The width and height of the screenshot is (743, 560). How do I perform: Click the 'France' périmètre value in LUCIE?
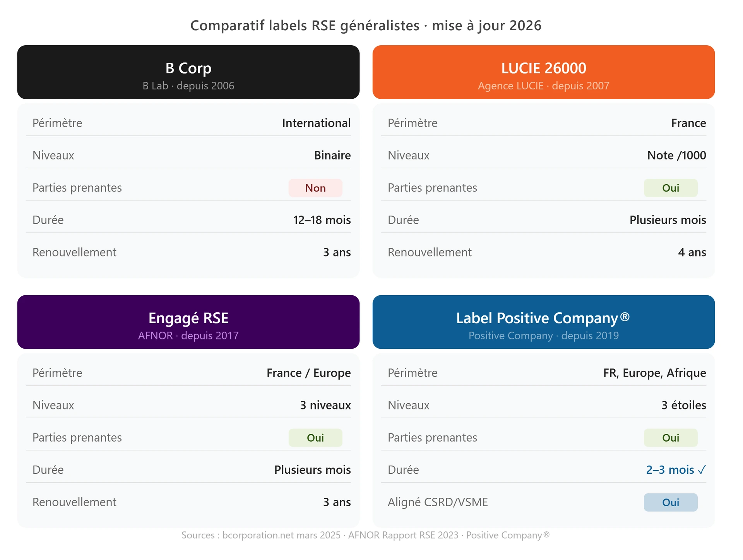(688, 123)
